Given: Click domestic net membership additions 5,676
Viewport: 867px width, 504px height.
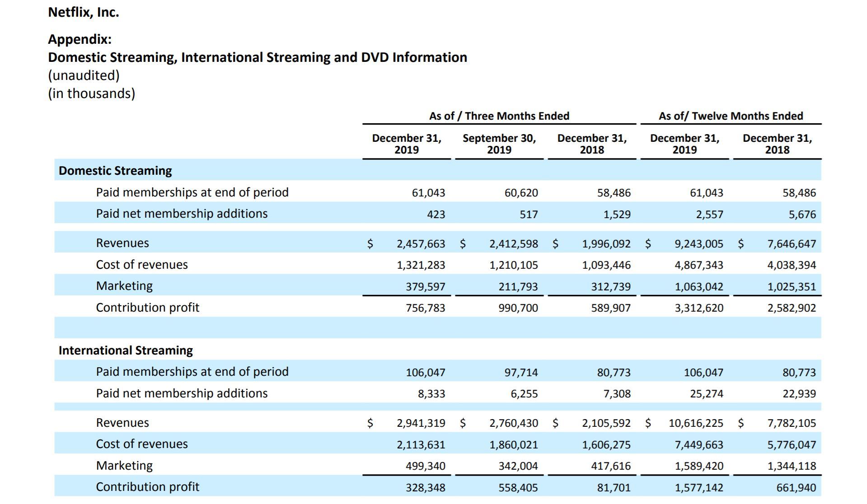Looking at the screenshot, I should pos(802,215).
